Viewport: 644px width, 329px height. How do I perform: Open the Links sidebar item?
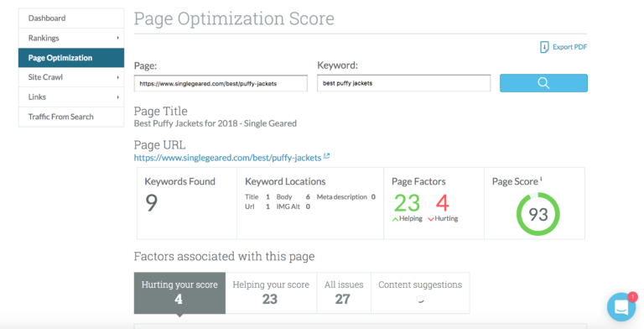[71, 97]
